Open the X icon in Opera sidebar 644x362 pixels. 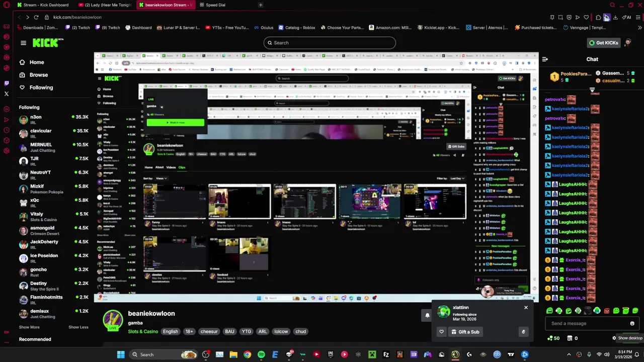[6, 94]
